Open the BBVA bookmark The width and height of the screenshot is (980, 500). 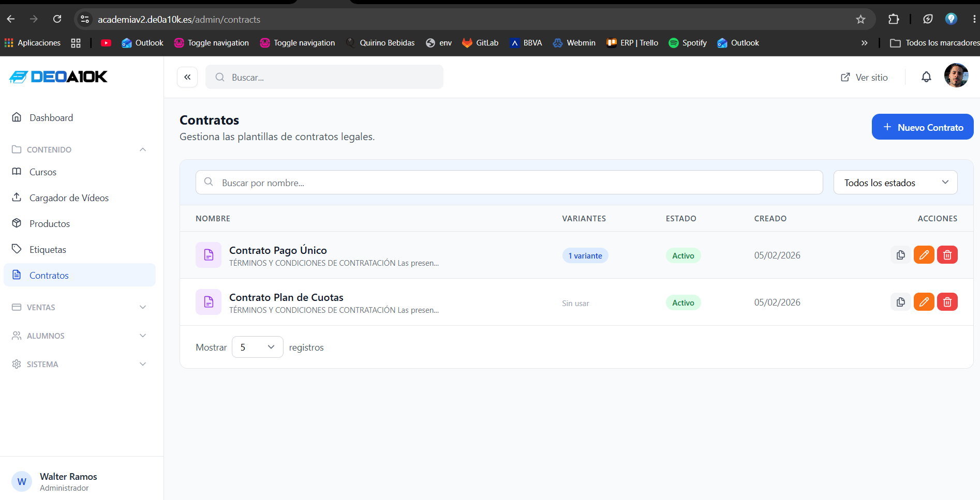point(526,43)
